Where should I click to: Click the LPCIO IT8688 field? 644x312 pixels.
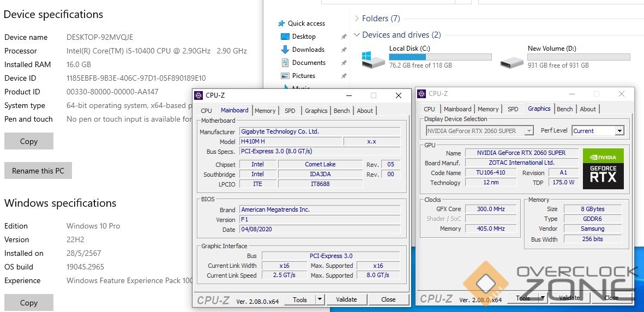[320, 184]
